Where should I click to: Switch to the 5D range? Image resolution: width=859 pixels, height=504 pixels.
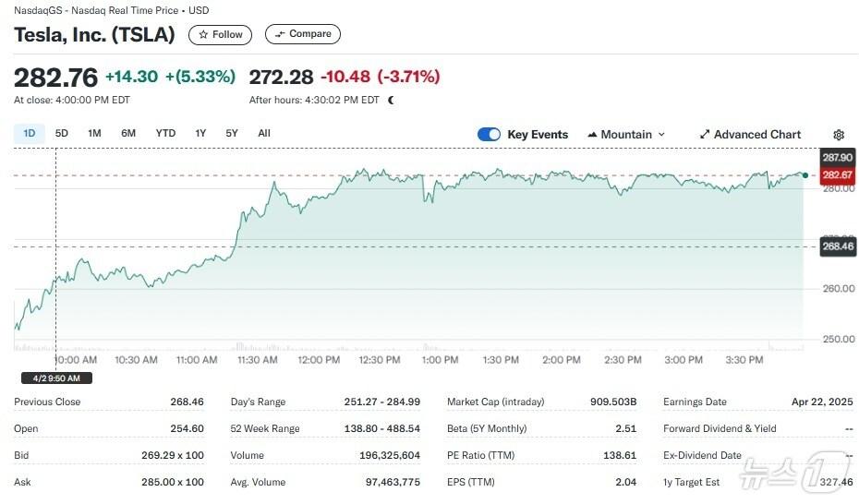pos(62,133)
